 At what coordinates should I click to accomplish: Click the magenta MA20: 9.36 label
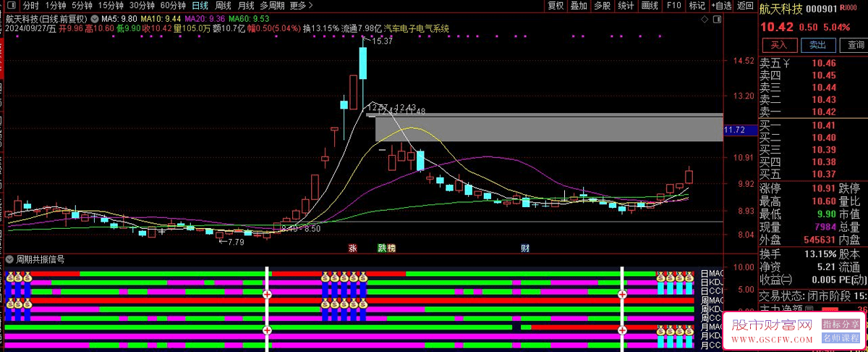pos(205,18)
